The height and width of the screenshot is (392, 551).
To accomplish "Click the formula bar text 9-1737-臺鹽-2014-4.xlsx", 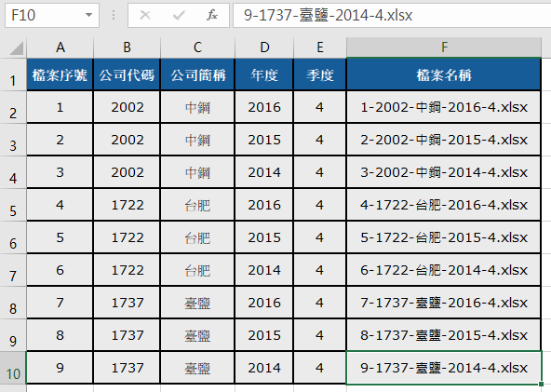I will [328, 15].
